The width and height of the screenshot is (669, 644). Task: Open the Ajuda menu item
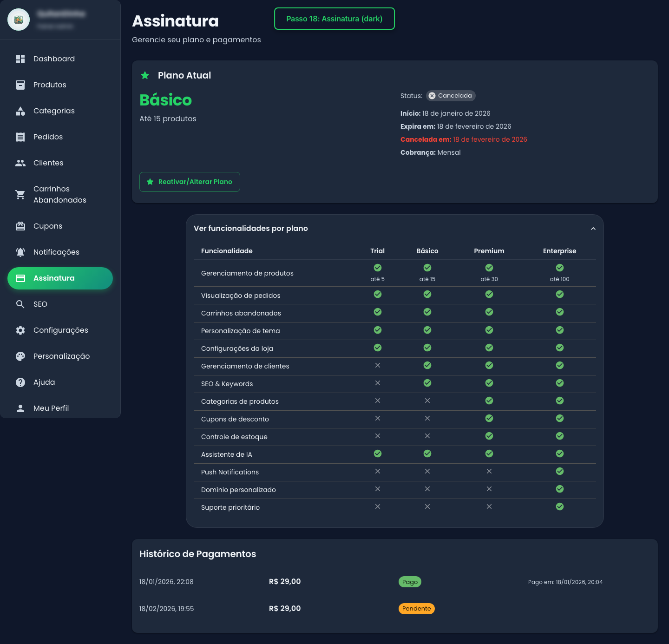[x=44, y=382]
